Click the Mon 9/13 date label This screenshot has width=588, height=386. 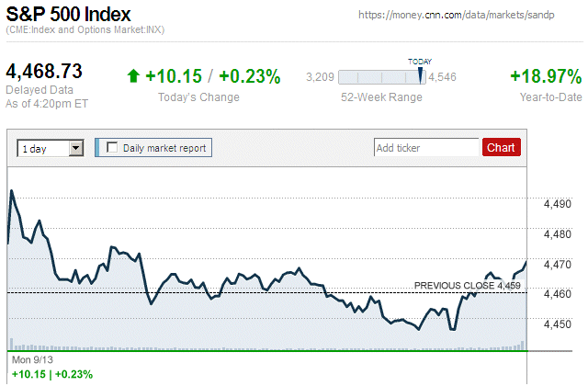pyautogui.click(x=33, y=360)
